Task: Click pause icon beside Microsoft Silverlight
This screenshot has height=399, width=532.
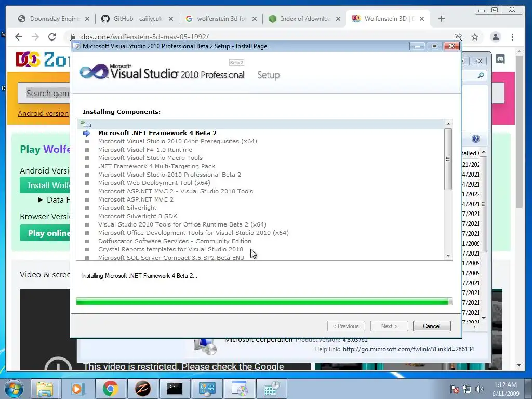Action: 87,208
